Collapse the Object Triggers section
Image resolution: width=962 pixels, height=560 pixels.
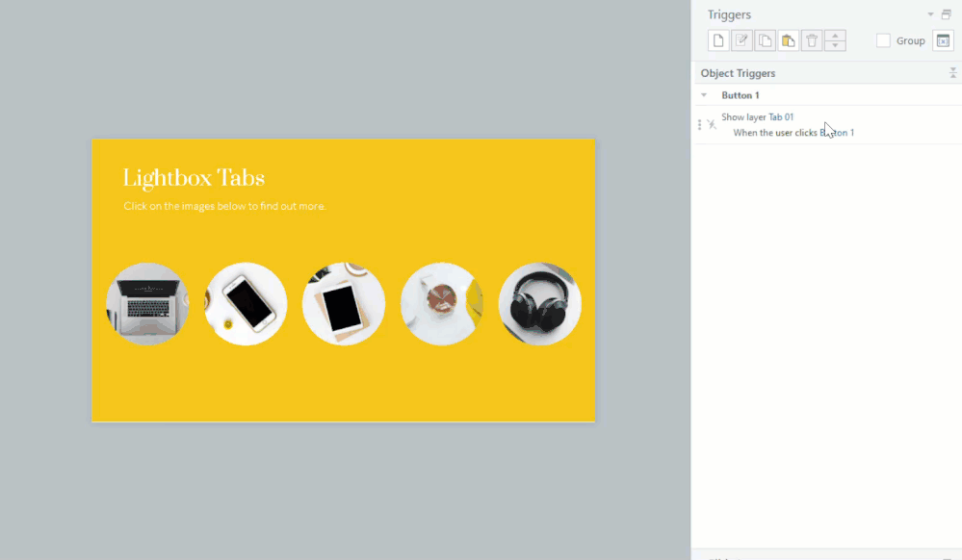(952, 73)
